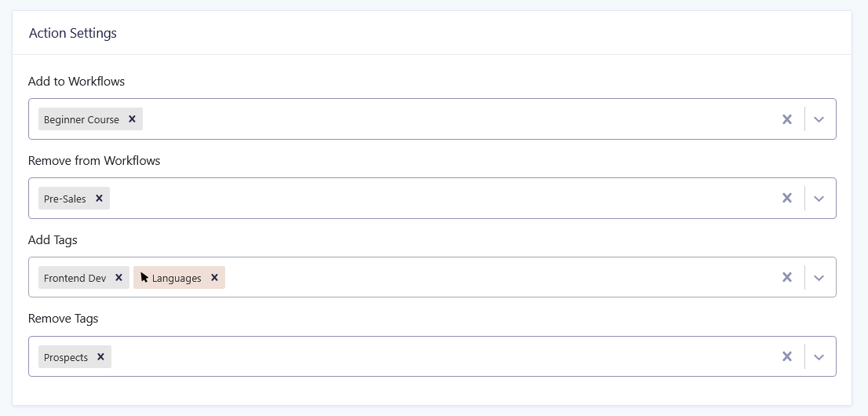The width and height of the screenshot is (868, 416).
Task: Click the Languages tag label
Action: (x=177, y=278)
